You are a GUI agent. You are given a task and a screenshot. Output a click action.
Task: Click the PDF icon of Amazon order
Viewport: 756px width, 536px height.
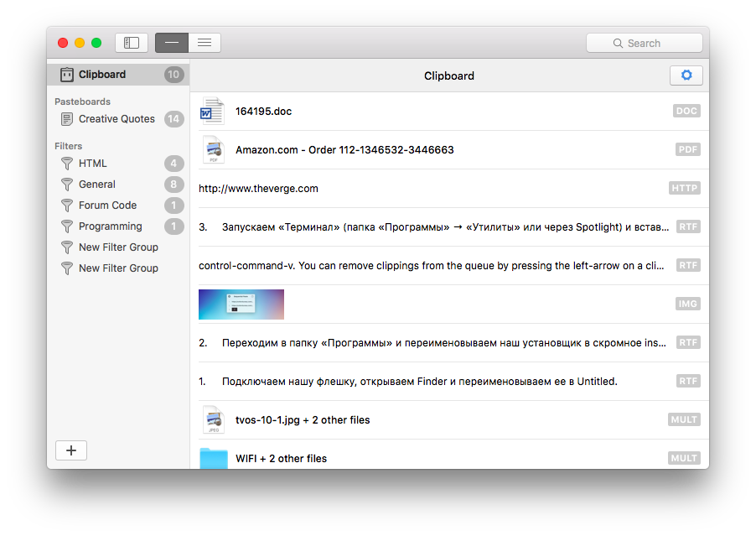coord(213,150)
